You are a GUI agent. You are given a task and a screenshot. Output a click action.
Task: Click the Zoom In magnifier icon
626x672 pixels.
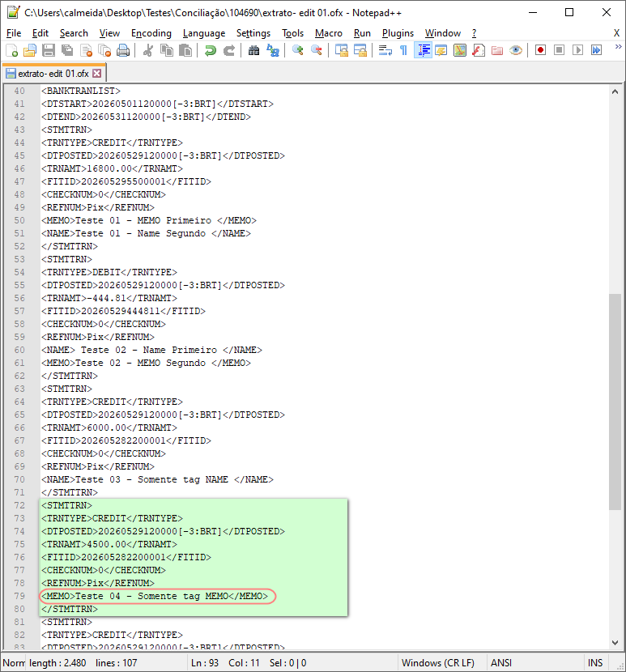pyautogui.click(x=297, y=50)
